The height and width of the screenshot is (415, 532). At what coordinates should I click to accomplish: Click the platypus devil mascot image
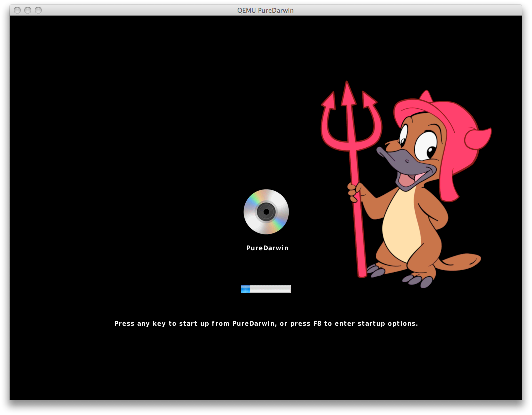coord(406,185)
